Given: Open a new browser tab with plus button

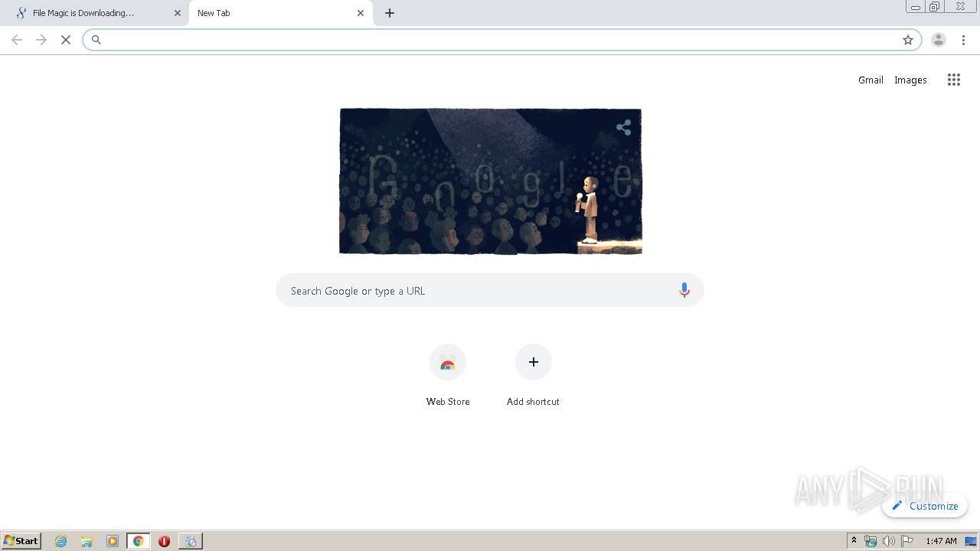Looking at the screenshot, I should tap(390, 13).
